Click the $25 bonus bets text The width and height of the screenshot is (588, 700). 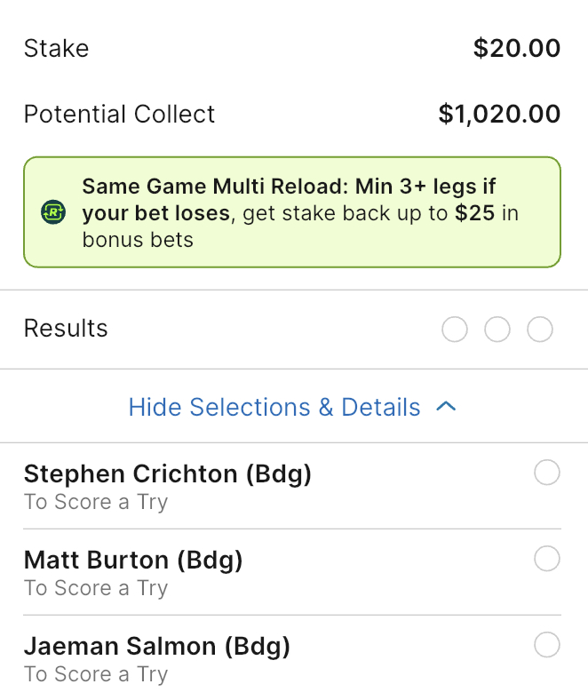[476, 213]
